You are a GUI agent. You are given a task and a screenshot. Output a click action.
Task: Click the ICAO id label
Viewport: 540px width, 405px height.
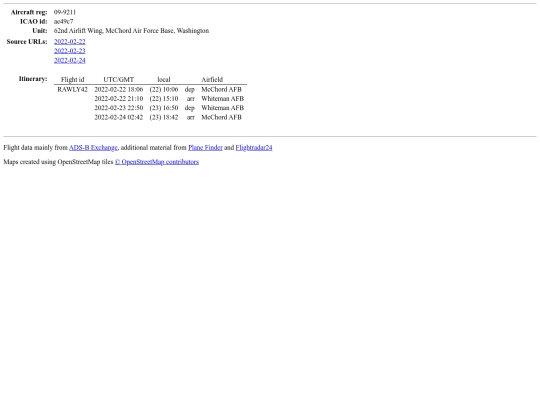[33, 22]
